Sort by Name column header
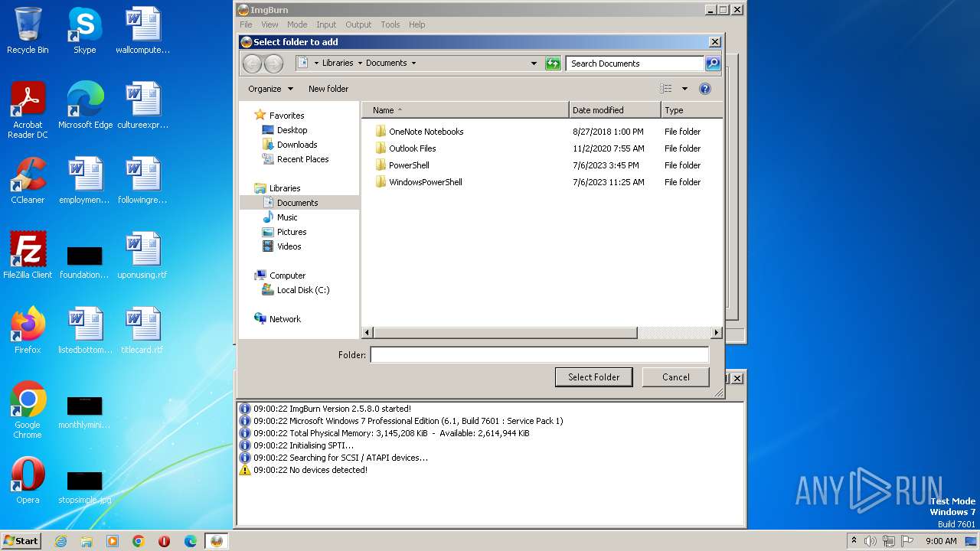The width and height of the screenshot is (980, 551). tap(465, 110)
